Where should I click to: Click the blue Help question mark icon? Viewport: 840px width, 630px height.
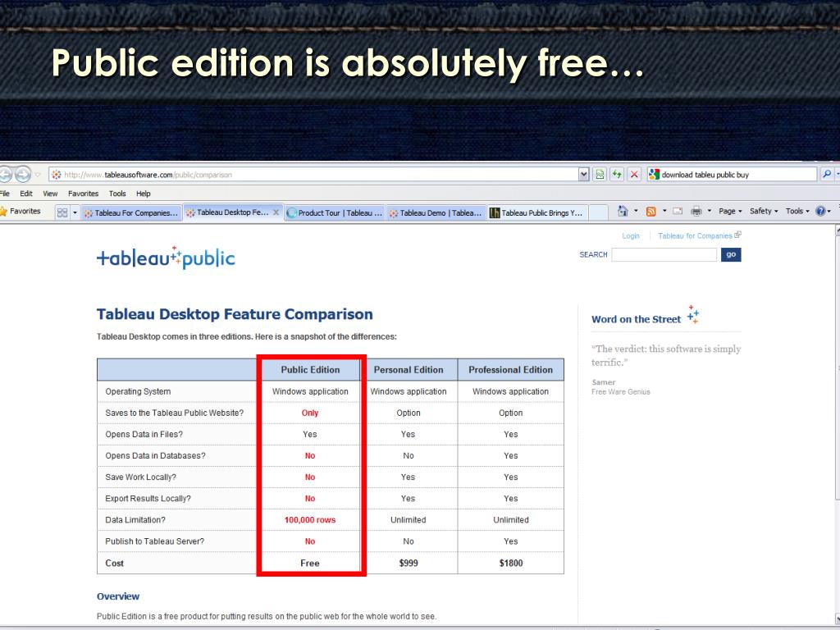tap(820, 211)
